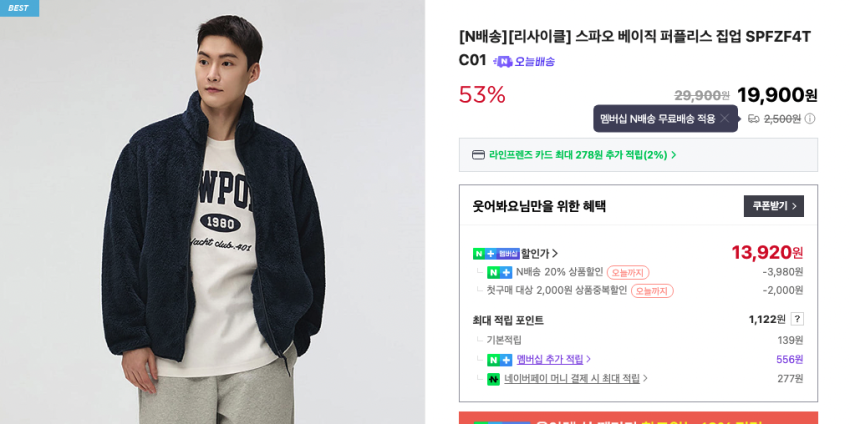
Task: Click the 오늘배송 delivery badge icon
Action: 502,62
